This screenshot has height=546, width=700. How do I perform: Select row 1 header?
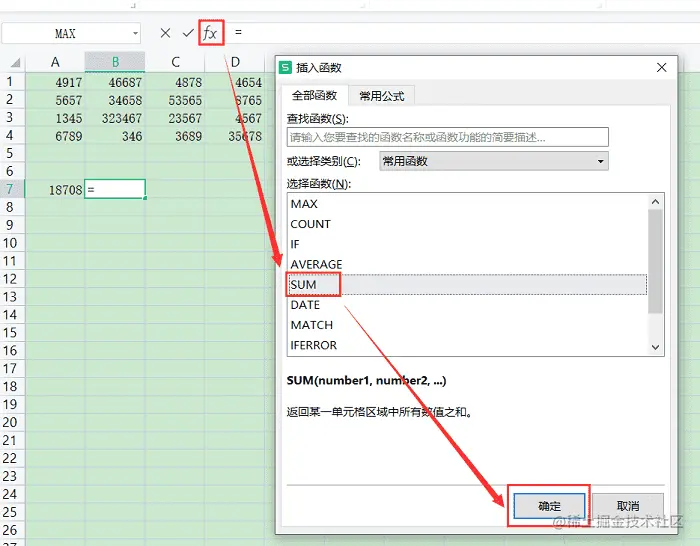click(10, 82)
